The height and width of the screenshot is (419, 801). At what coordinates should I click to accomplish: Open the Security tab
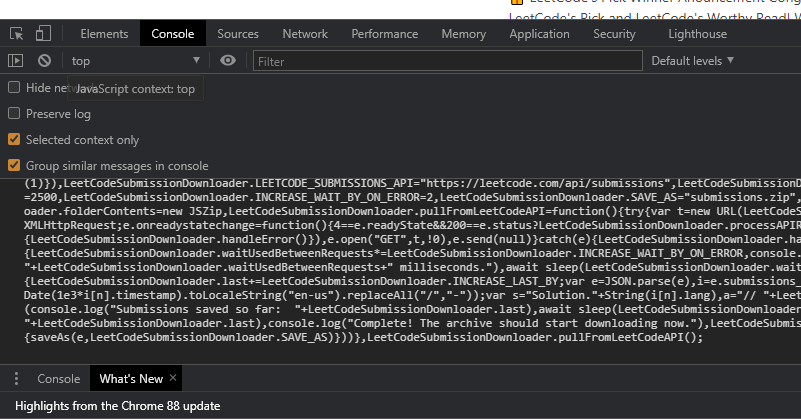coord(614,34)
